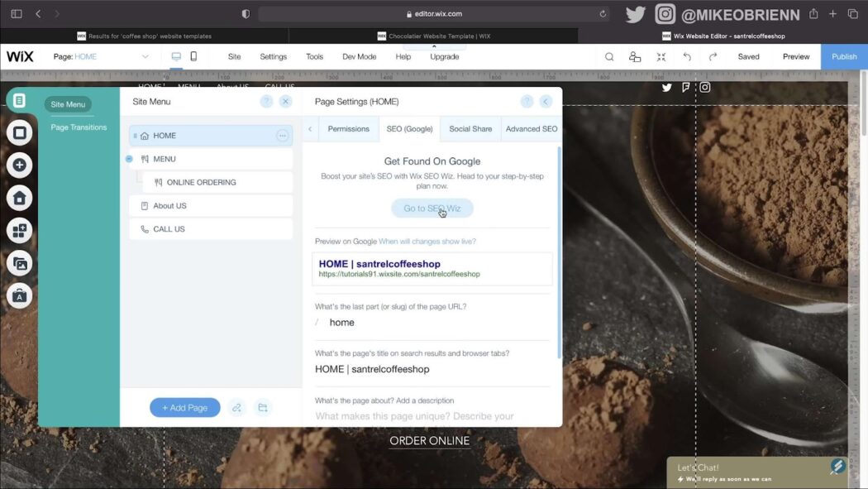Toggle Safari sidebar button
The image size is (868, 489).
(x=17, y=14)
